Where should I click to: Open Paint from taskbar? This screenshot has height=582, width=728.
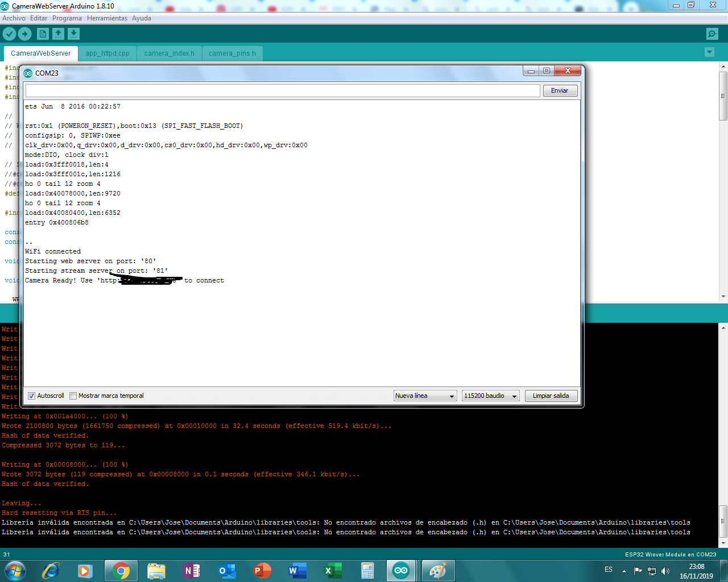click(437, 571)
